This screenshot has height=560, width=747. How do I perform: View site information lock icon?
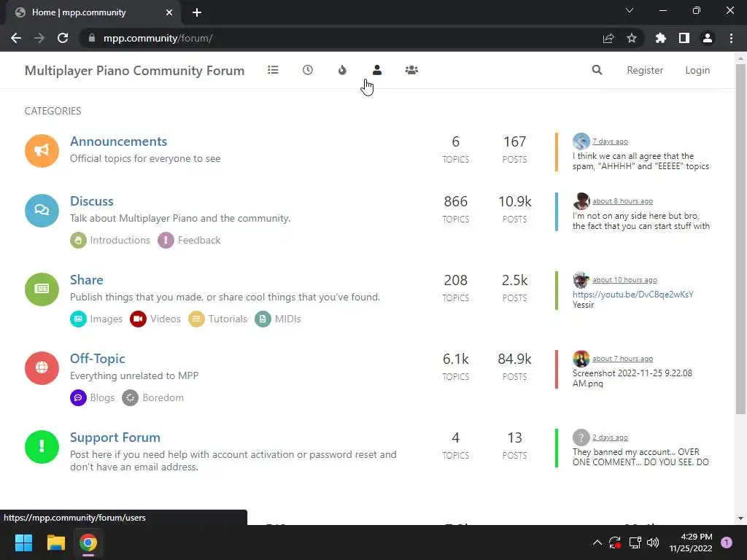[x=92, y=38]
